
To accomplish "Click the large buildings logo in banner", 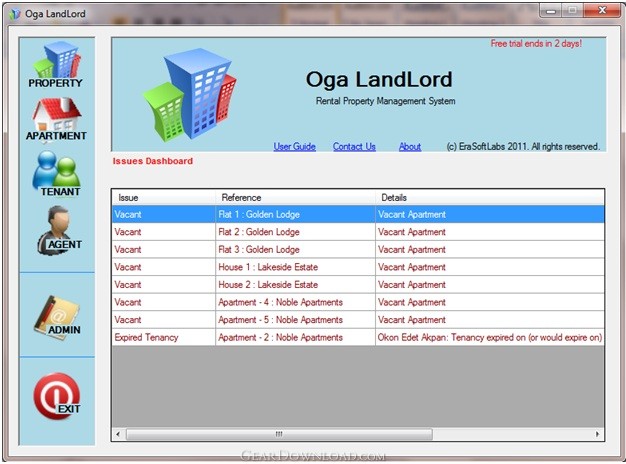I will point(189,94).
